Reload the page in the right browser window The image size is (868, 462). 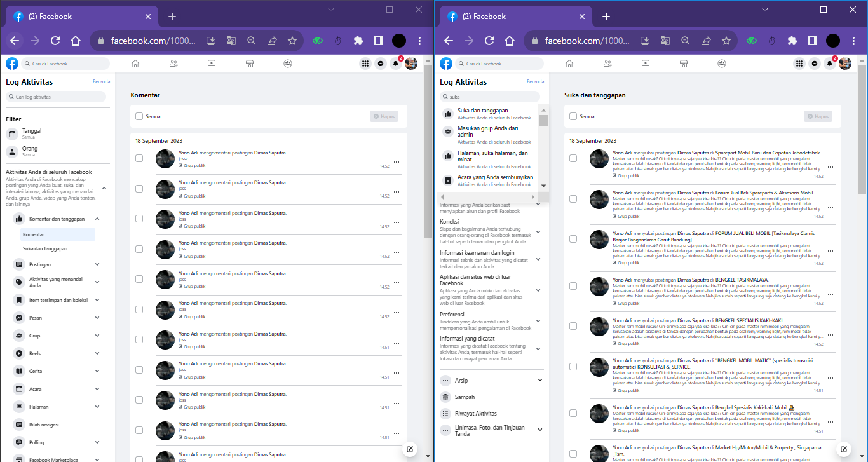pyautogui.click(x=489, y=41)
